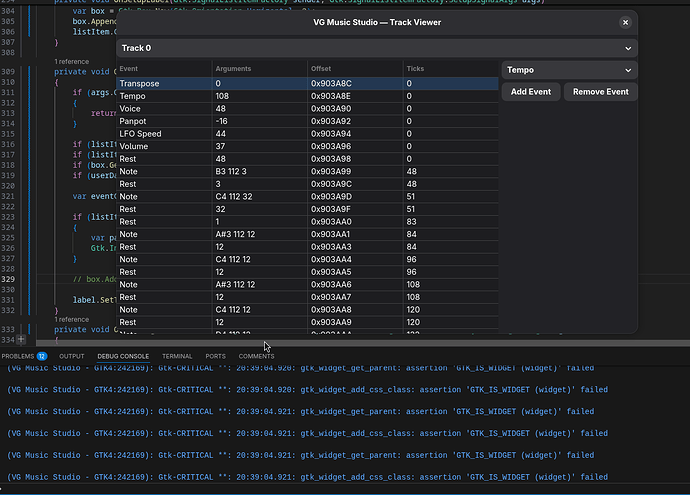690x495 pixels.
Task: Select the Panpot event row
Action: [307, 121]
